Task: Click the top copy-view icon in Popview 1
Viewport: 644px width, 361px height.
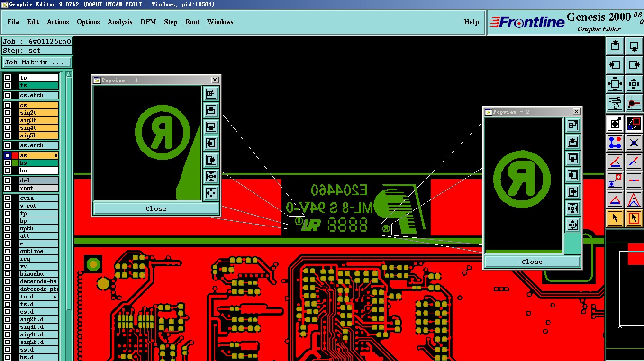Action: coord(211,94)
